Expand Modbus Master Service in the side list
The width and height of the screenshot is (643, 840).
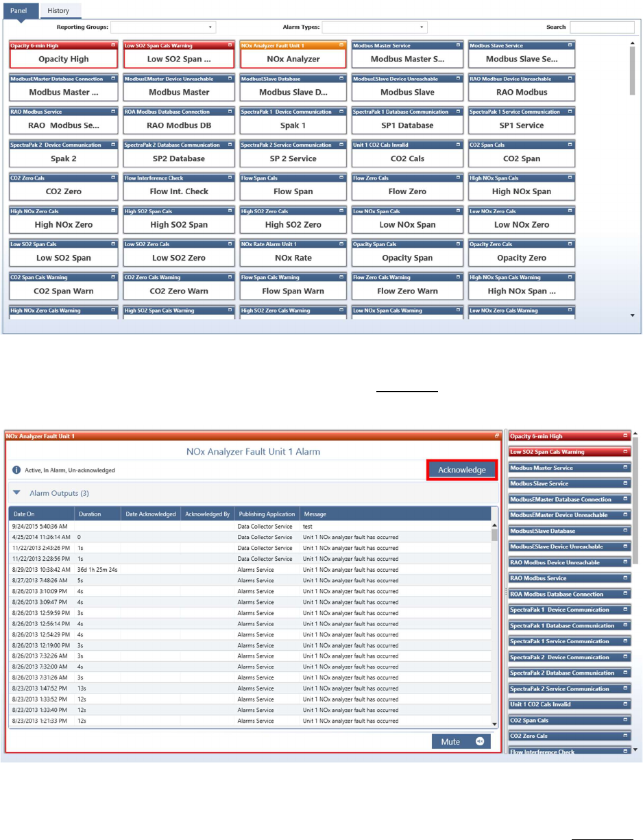point(624,468)
